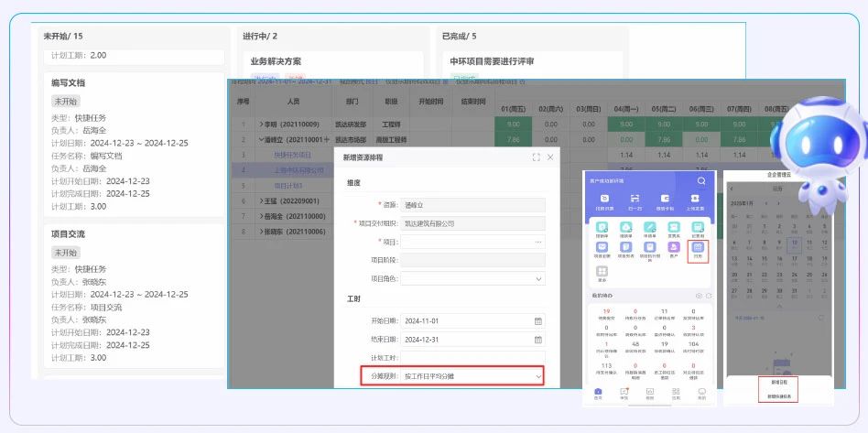This screenshot has height=433, width=868.
Task: Select 新增日程 in the bottom sheet
Action: coord(778,383)
